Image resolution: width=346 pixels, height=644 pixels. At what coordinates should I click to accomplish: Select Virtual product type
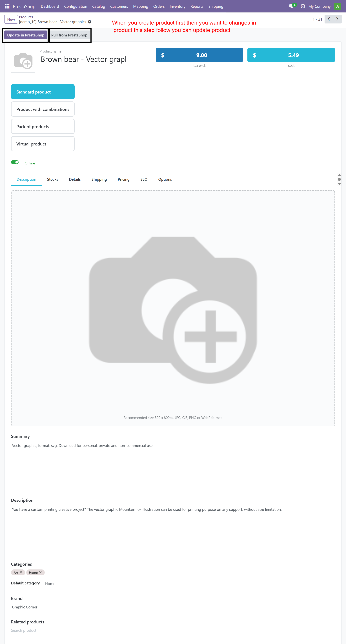click(43, 144)
